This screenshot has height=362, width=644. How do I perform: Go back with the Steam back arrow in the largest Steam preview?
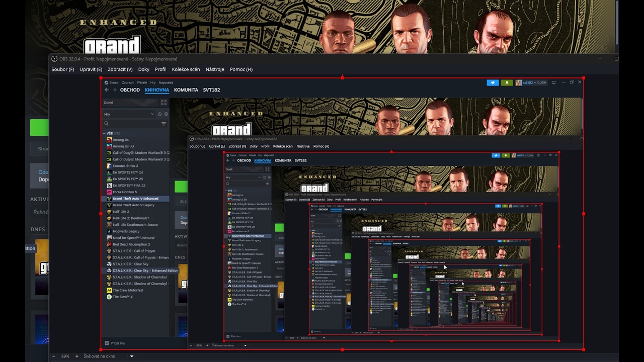pos(107,90)
